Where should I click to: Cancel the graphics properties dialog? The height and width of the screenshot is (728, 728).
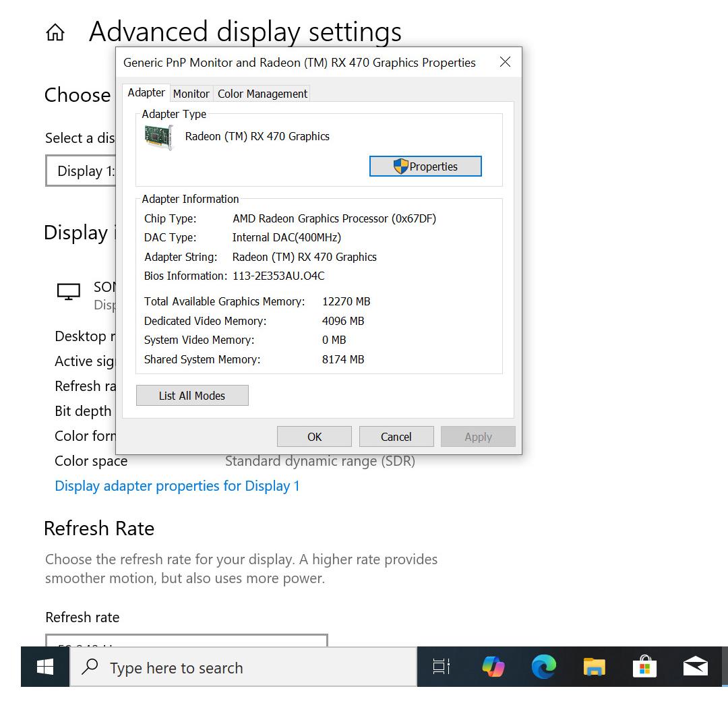[x=396, y=437]
